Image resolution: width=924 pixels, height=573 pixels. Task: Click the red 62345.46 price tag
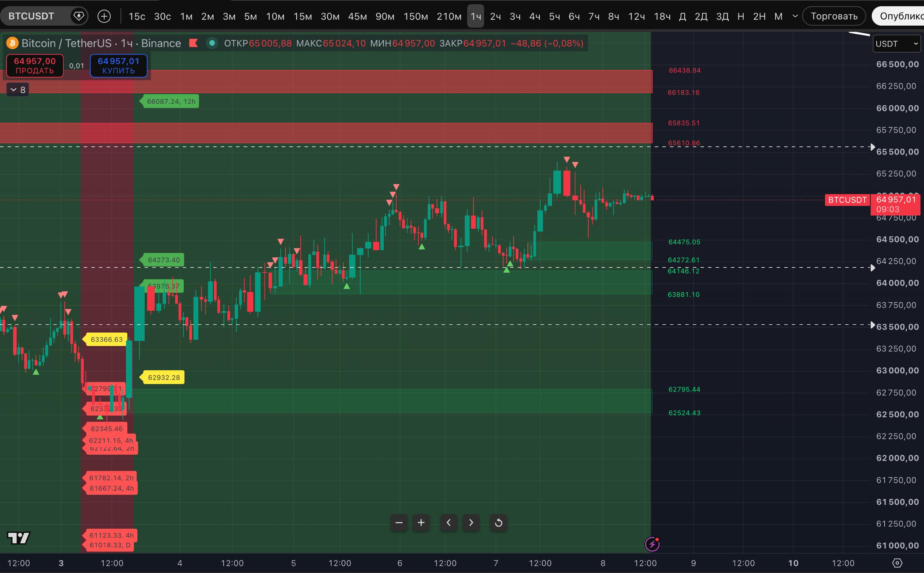pyautogui.click(x=105, y=429)
